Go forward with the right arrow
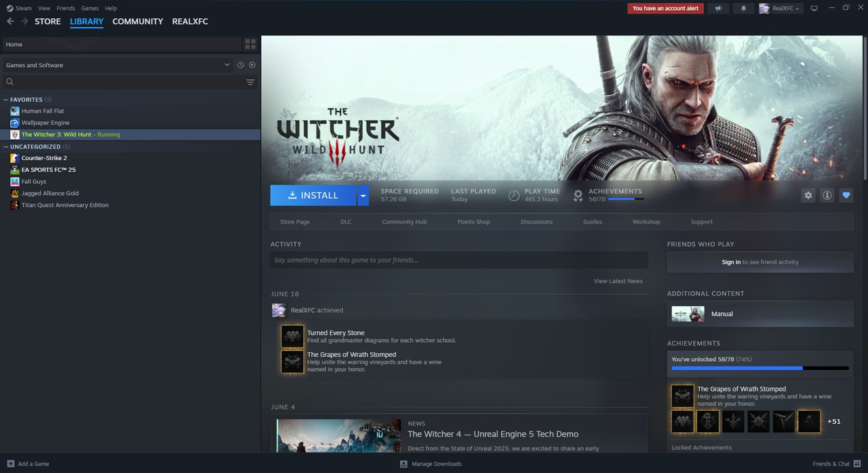Screen dimensions: 868x473 [x=24, y=22]
